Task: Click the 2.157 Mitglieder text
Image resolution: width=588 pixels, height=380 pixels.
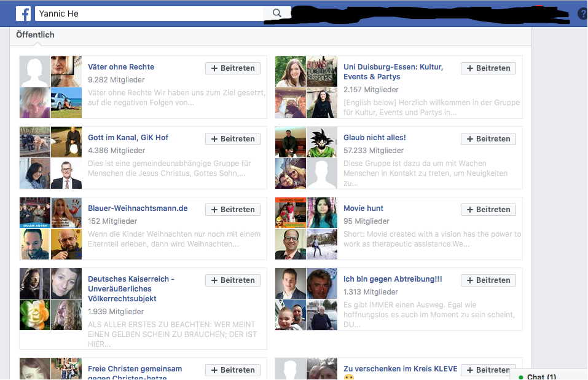Action: (x=371, y=90)
